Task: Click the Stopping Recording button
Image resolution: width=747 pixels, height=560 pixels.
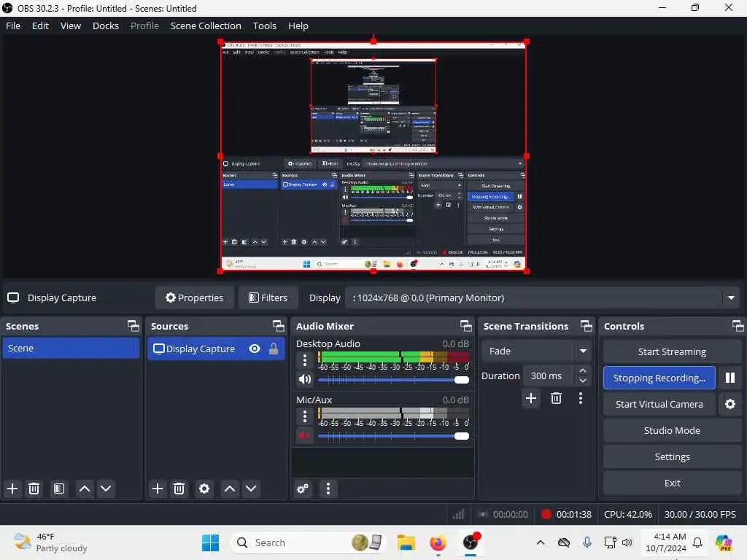Action: tap(659, 378)
